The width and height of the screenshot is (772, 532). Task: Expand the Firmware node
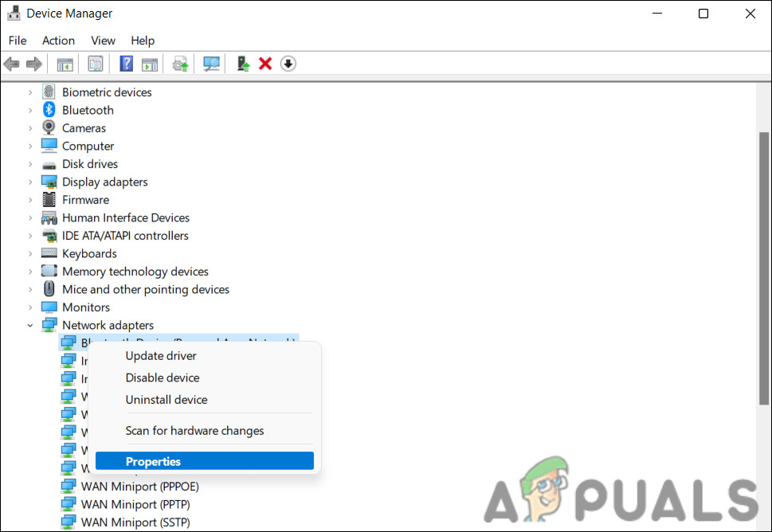click(x=30, y=200)
